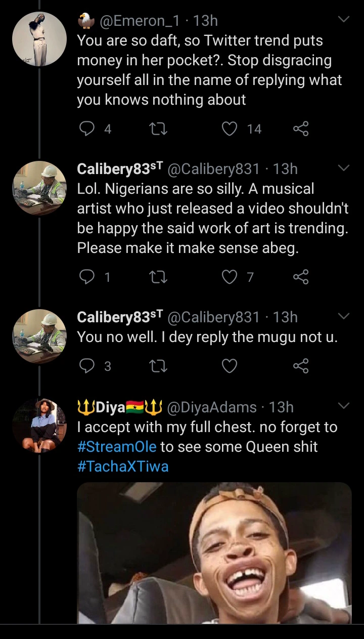Image resolution: width=364 pixels, height=639 pixels.
Task: Like the Emeron_1 tweet with 14 likes
Action: point(230,129)
